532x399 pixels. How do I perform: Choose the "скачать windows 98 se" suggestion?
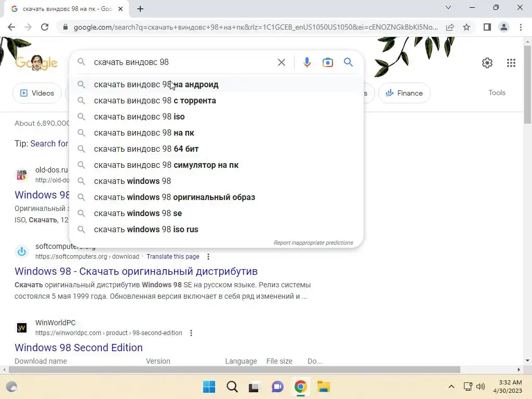[216, 214]
